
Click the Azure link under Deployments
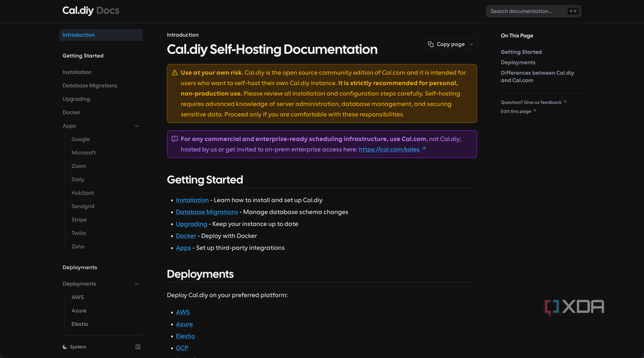[184, 325]
